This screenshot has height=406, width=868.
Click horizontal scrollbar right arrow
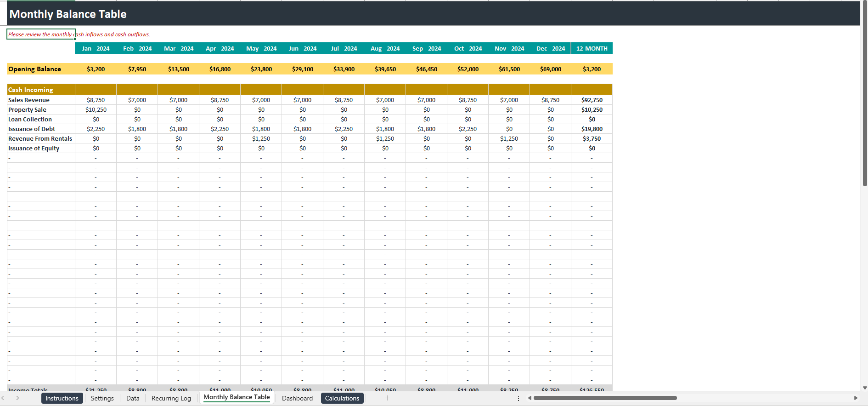coord(856,398)
